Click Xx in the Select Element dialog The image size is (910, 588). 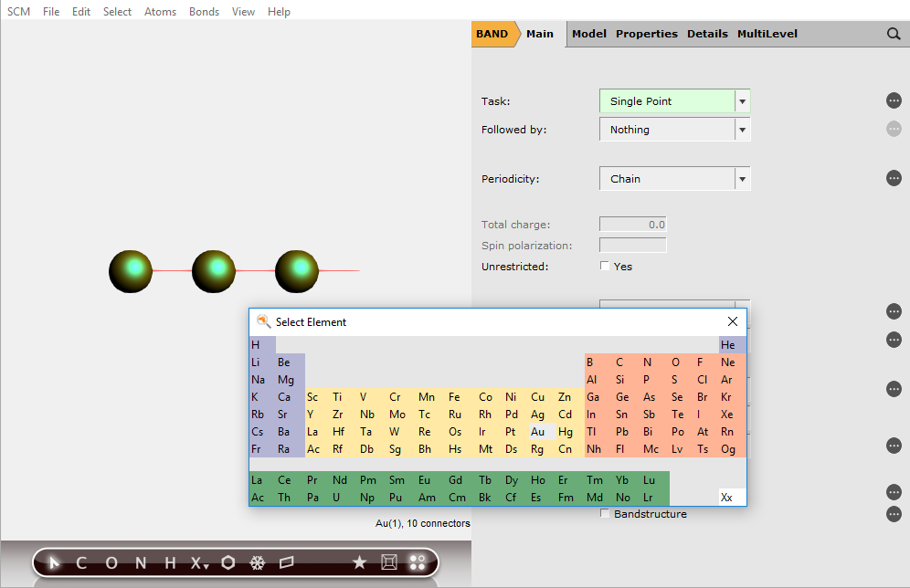point(727,497)
